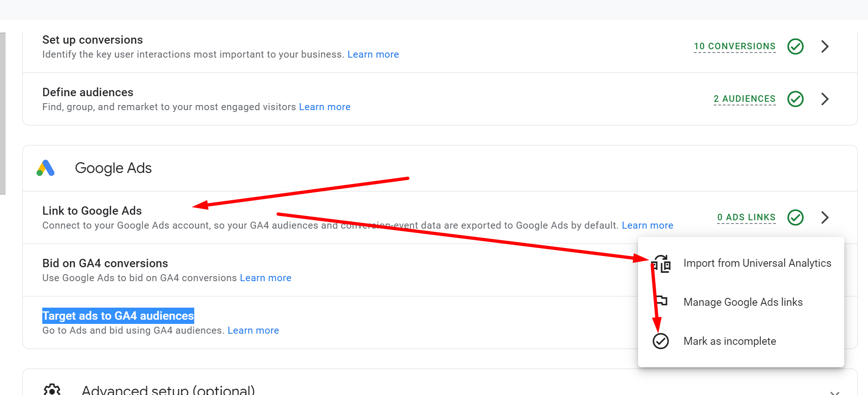Click the vertical scrollbar on the left edge
Image resolution: width=868 pixels, height=395 pixels.
[x=3, y=113]
